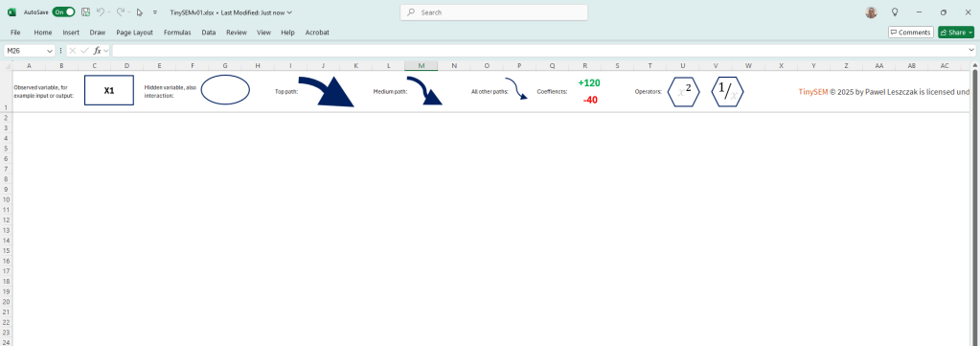This screenshot has height=346, width=980.
Task: Select the touch/mouse mode pointer icon
Action: (x=139, y=12)
